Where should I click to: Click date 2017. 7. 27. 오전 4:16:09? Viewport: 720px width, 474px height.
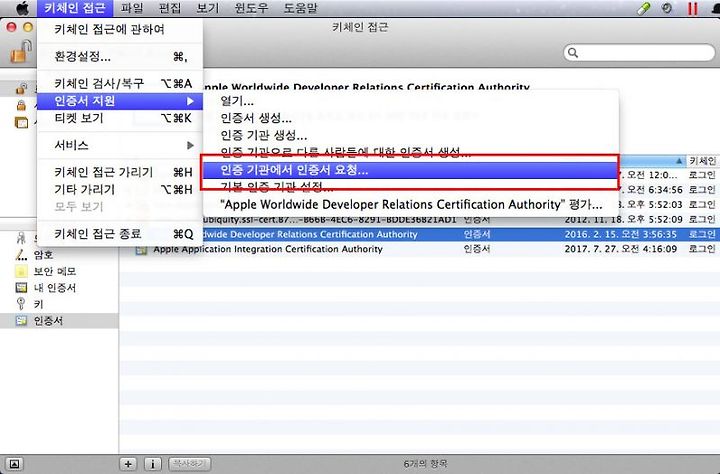pos(620,249)
